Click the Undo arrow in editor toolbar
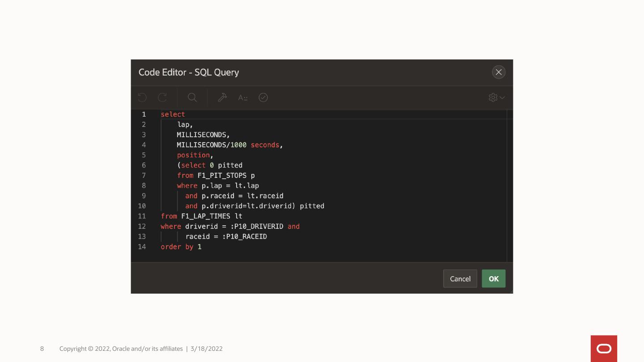This screenshot has width=644, height=362. tap(142, 97)
